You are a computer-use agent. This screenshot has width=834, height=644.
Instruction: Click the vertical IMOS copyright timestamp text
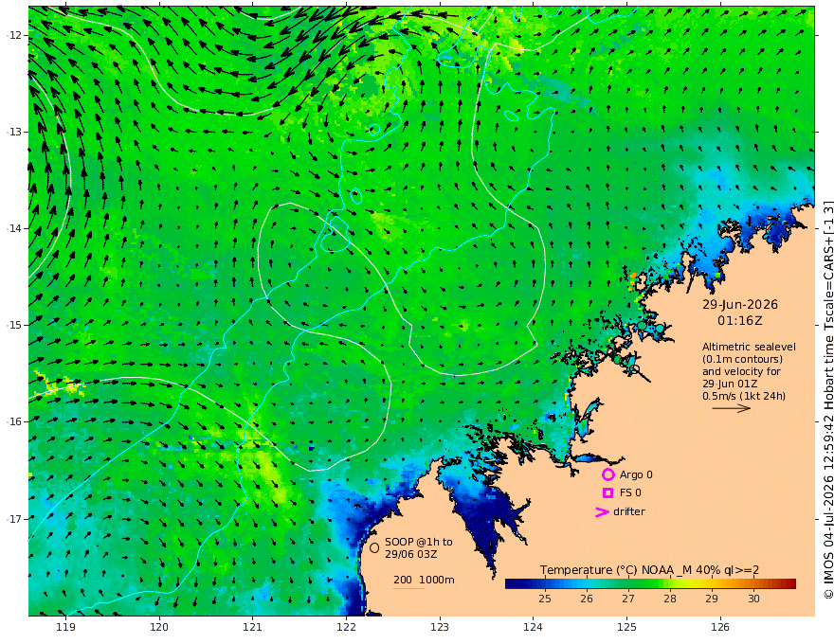(x=828, y=400)
